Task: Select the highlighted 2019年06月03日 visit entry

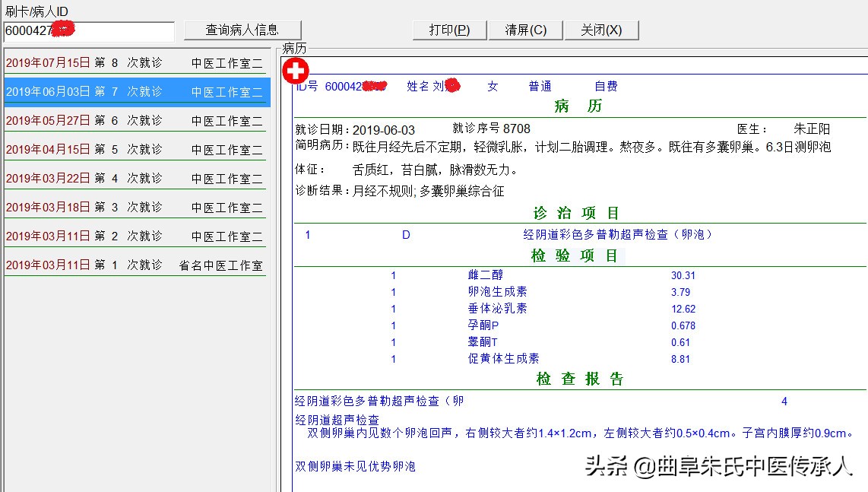Action: [x=135, y=92]
